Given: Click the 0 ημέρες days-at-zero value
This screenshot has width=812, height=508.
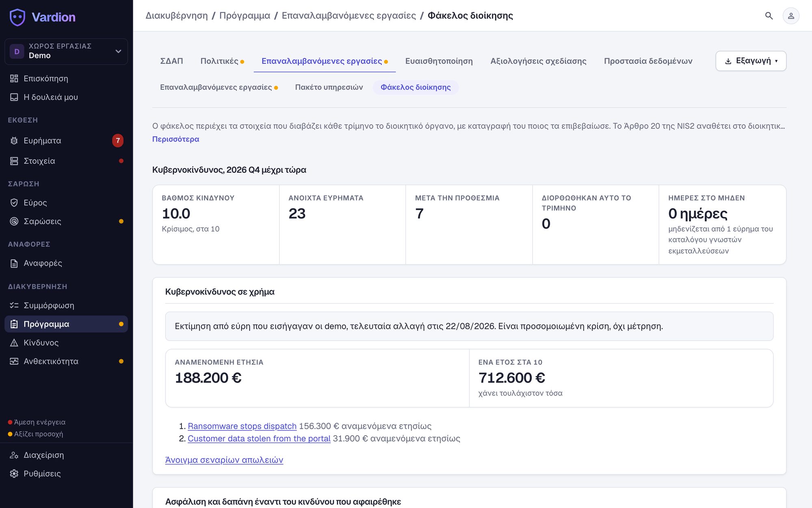Looking at the screenshot, I should (x=698, y=214).
